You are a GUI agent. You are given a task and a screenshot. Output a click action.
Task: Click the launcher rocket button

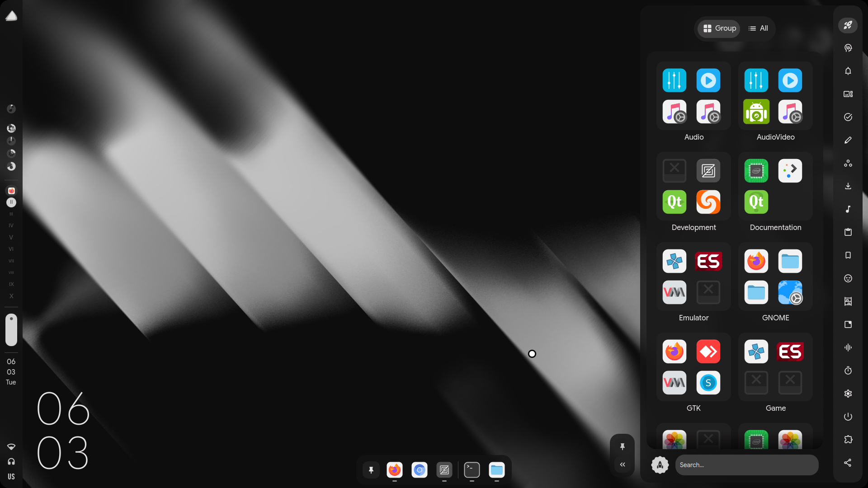(848, 25)
